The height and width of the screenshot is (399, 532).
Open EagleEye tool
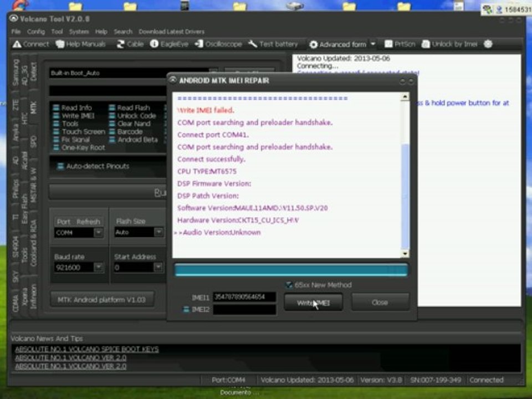169,44
